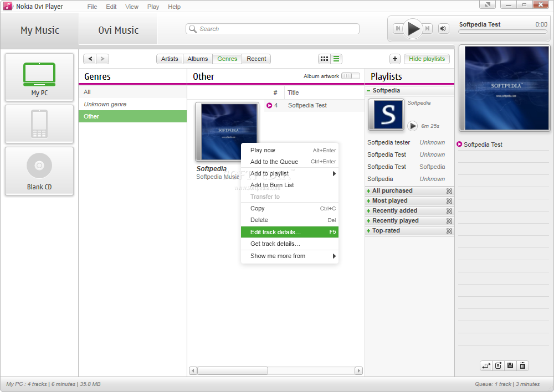Switch to list view
The width and height of the screenshot is (554, 392).
pyautogui.click(x=336, y=59)
